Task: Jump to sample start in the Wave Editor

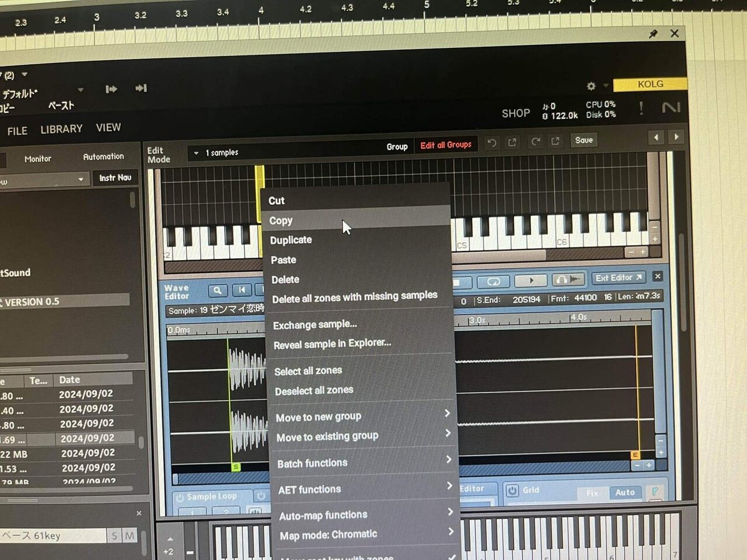Action: pyautogui.click(x=242, y=290)
